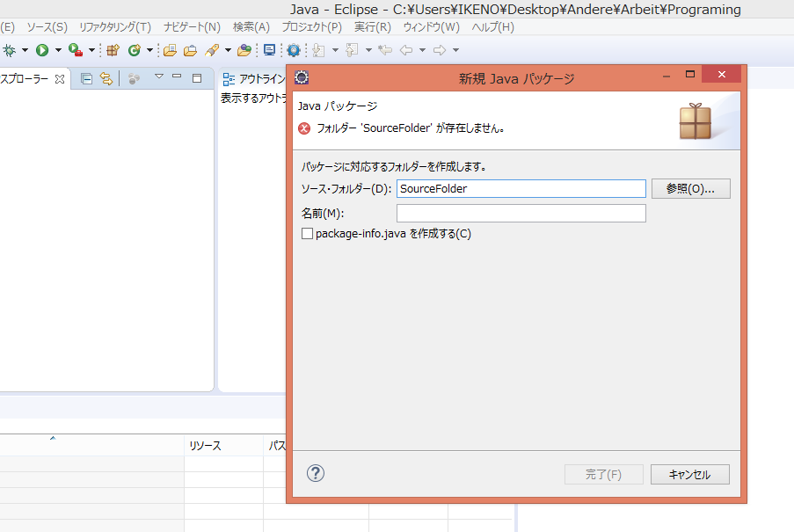Viewport: 794px width, 532px height.
Task: Open Next Annotation dropdown arrow
Action: coord(335,50)
